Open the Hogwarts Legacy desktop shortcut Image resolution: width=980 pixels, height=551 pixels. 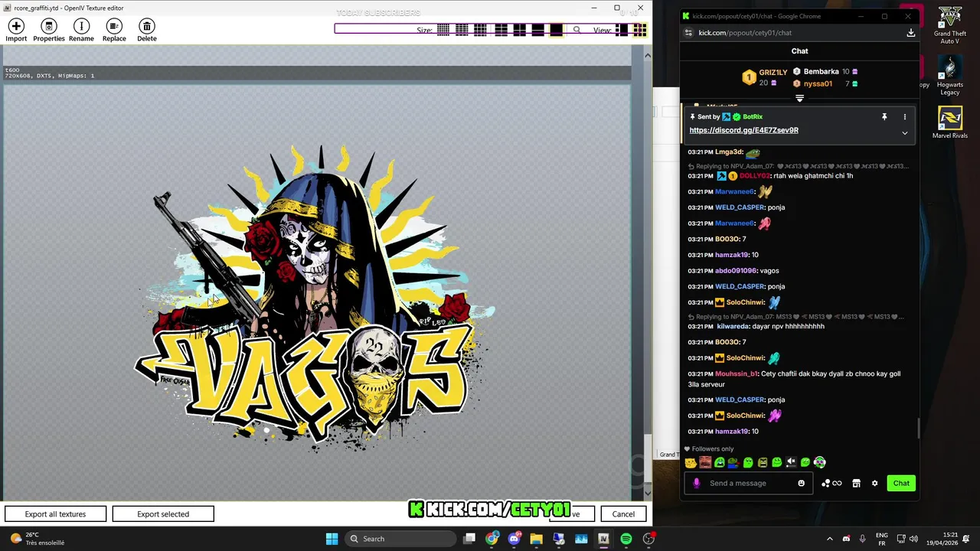[x=950, y=77]
